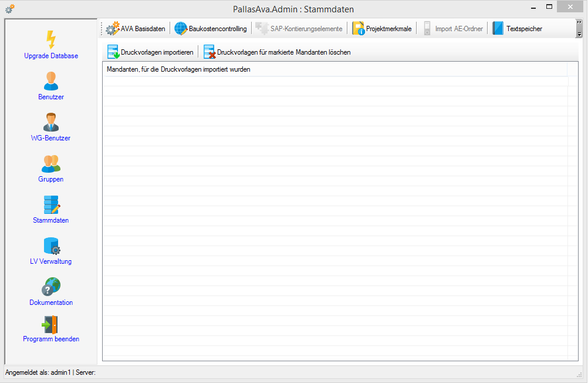Click the Mandanten column header
Screen dimensions: 588x383
point(335,69)
